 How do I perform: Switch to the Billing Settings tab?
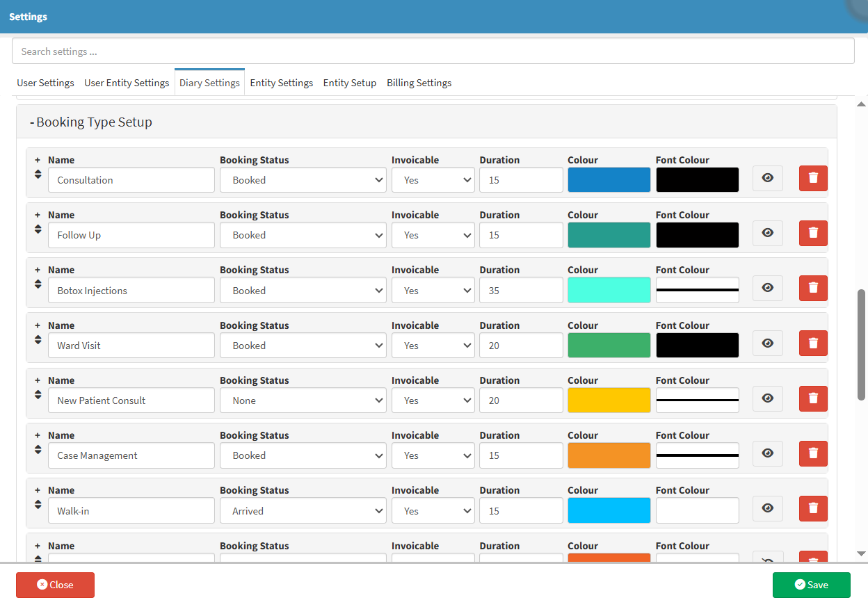419,83
